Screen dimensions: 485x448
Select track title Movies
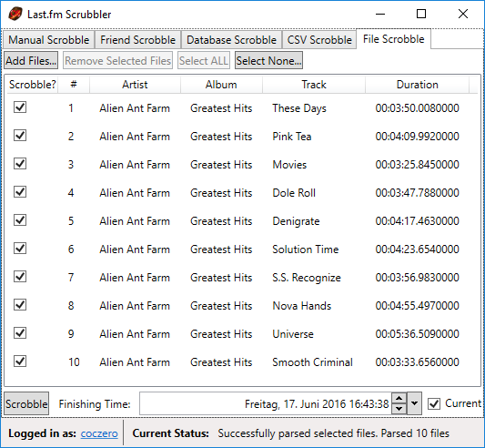click(x=289, y=165)
